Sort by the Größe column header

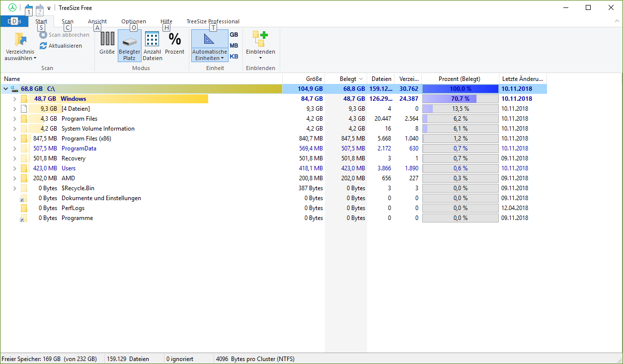[x=304, y=78]
